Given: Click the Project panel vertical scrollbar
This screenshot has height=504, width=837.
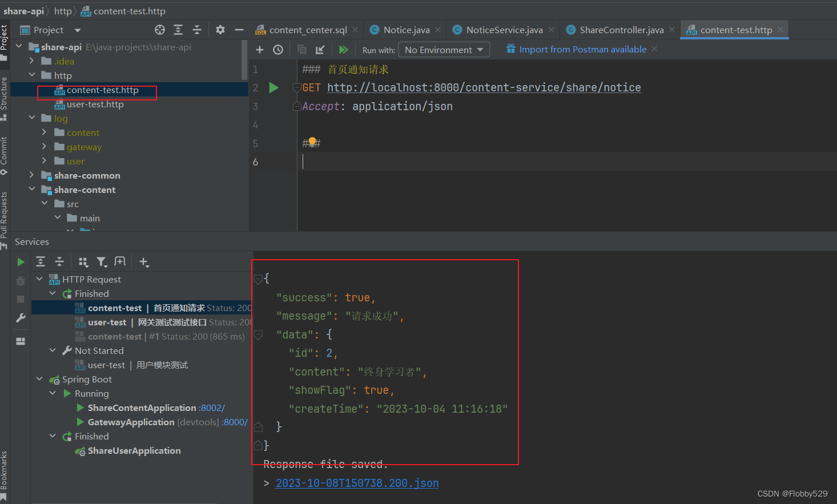Looking at the screenshot, I should (245, 59).
